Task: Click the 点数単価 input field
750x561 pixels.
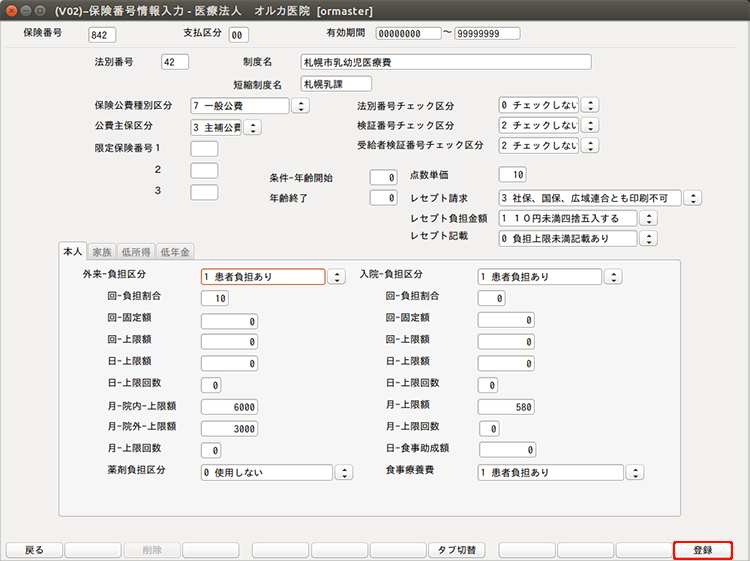Action: pos(513,175)
